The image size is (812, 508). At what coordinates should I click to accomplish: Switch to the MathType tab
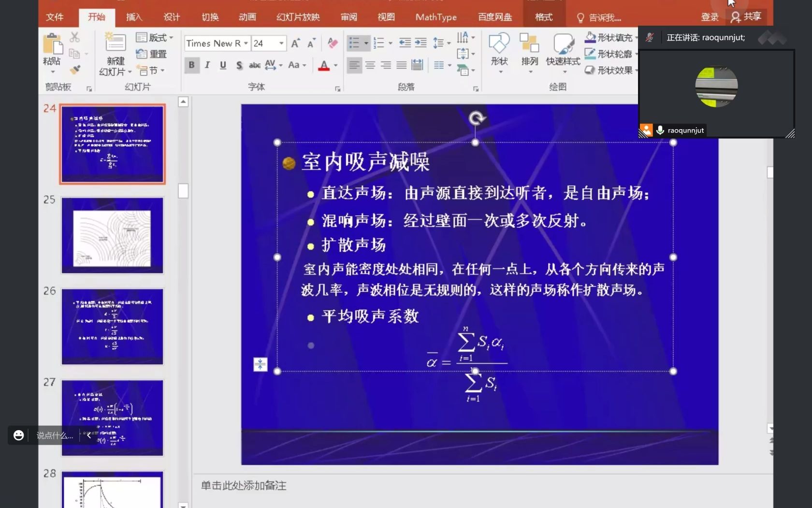[436, 17]
